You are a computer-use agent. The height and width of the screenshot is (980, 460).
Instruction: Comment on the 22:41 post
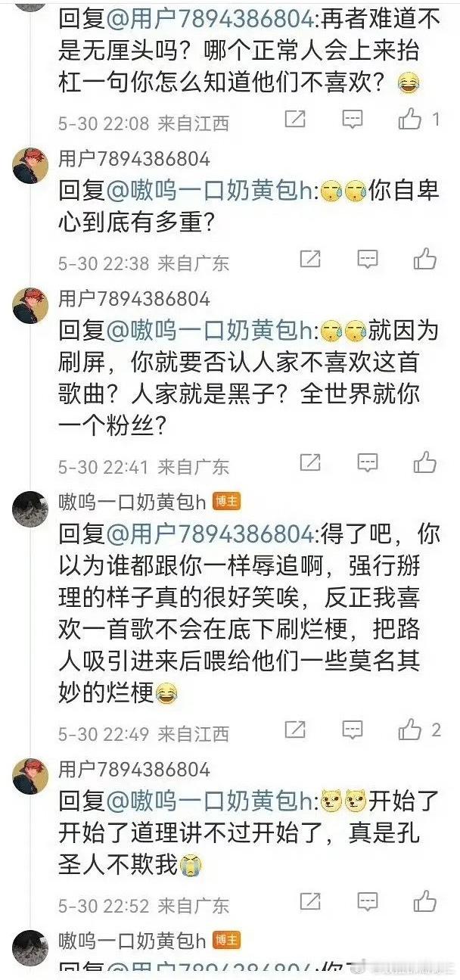point(368,462)
